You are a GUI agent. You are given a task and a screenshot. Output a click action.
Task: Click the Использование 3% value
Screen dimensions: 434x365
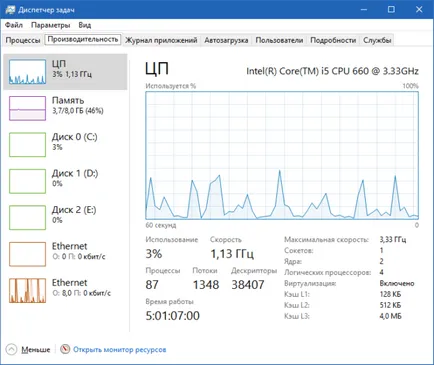pos(154,254)
